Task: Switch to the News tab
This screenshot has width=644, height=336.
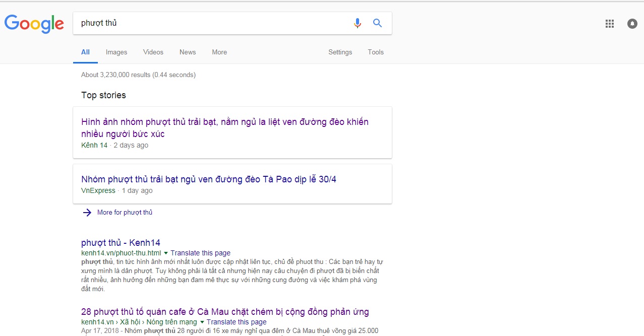Action: point(188,52)
